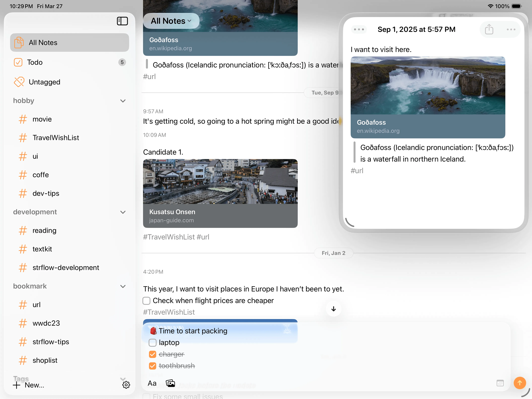Tap #url hashtag under Kusatsu Onsen note
The height and width of the screenshot is (399, 532).
point(203,237)
